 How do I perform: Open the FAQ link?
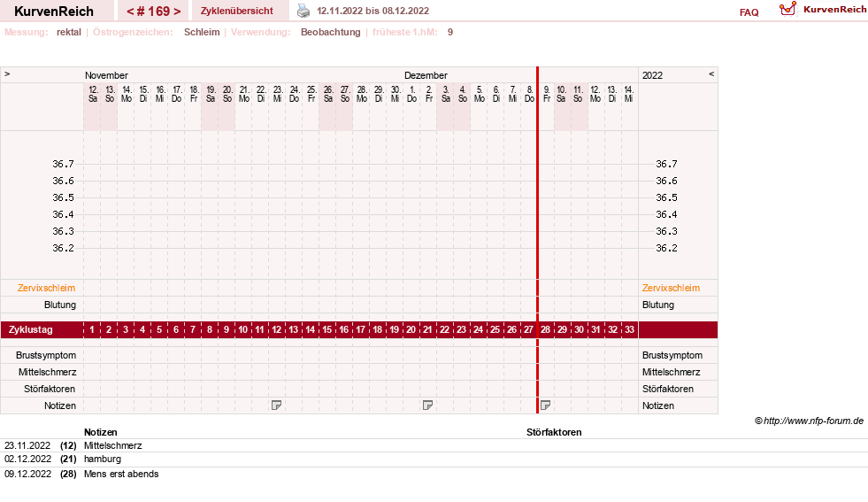(x=749, y=12)
